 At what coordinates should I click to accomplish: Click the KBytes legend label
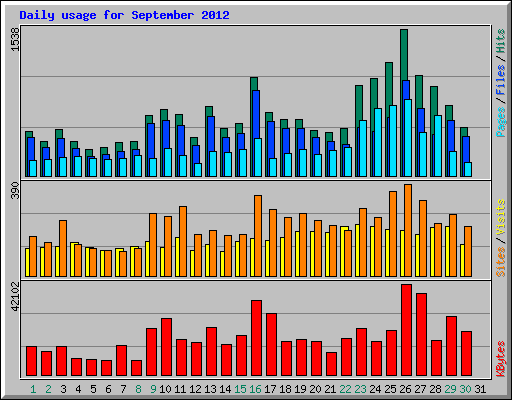pos(501,359)
